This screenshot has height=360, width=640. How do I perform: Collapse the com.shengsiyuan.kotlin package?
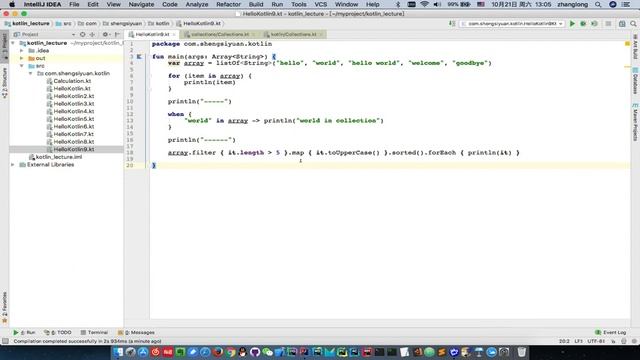[31, 73]
